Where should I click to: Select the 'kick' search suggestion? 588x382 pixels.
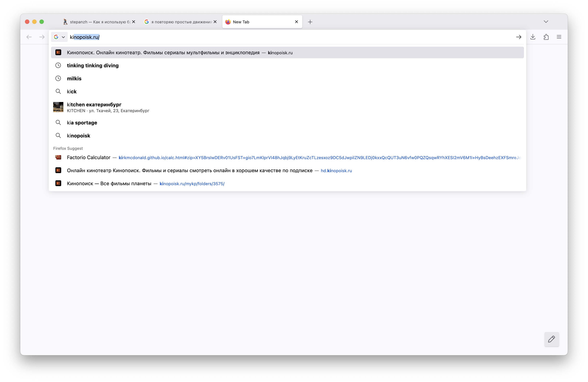click(x=287, y=92)
